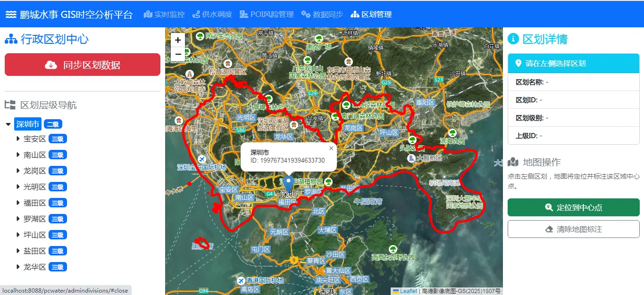
Task: Click the search-location icon in 定位到中心点
Action: [x=549, y=207]
